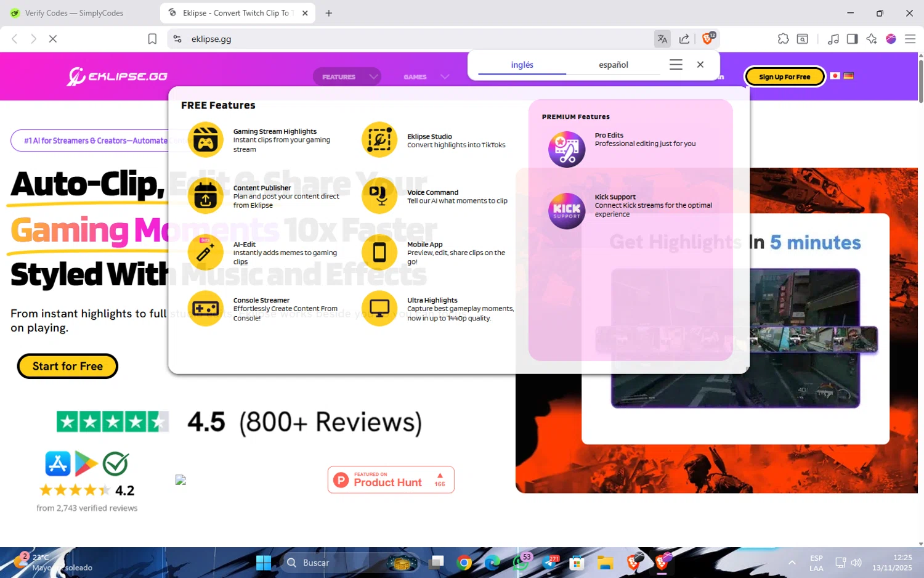This screenshot has width=924, height=578.
Task: Open the Mobile App phone icon
Action: (x=379, y=252)
